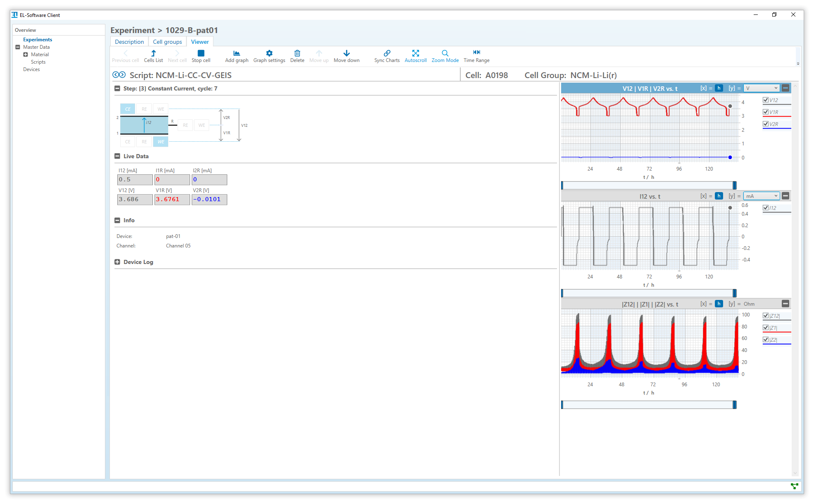Click the I1R [mA] value field
The width and height of the screenshot is (814, 504).
pos(172,180)
